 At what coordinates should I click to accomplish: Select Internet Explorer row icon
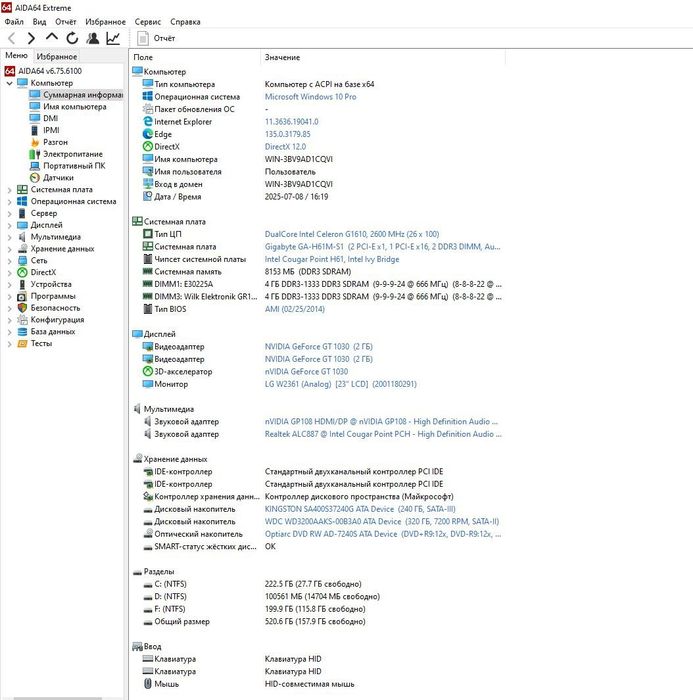pos(148,121)
